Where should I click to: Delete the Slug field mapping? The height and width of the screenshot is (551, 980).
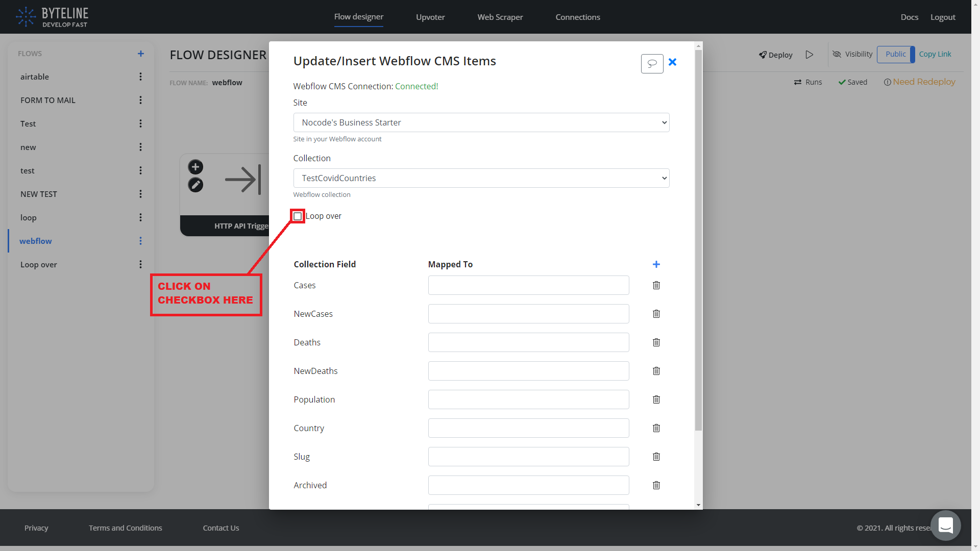click(656, 457)
